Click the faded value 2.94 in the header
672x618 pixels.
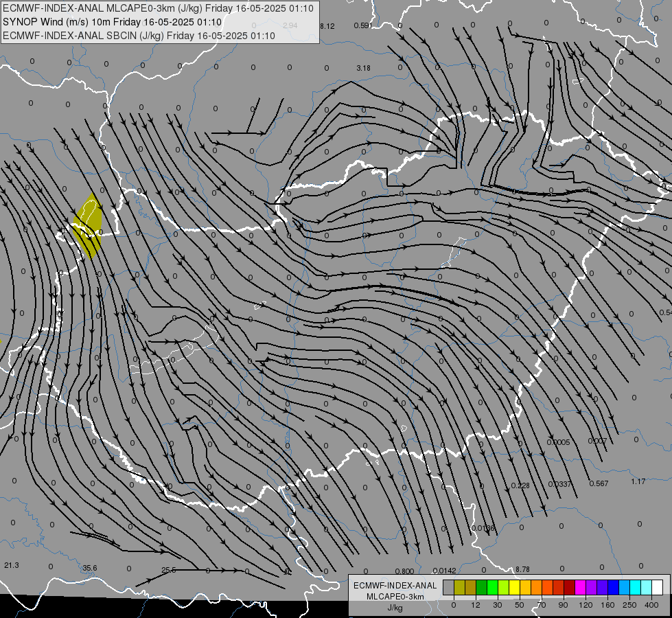click(290, 25)
